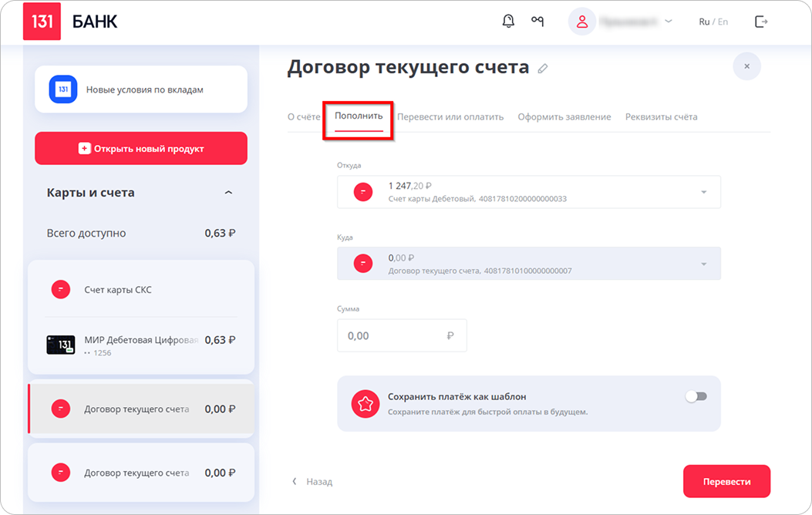
Task: Click the user profile avatar icon
Action: coord(582,22)
